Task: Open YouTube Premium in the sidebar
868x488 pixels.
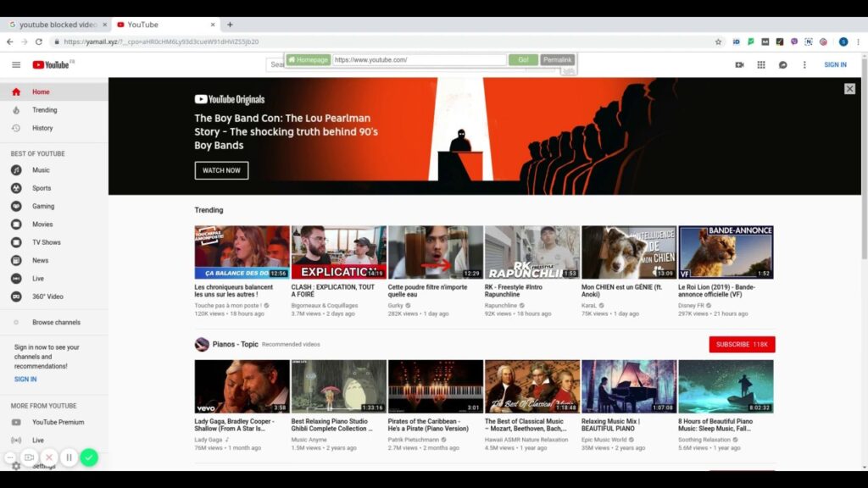Action: click(54, 422)
